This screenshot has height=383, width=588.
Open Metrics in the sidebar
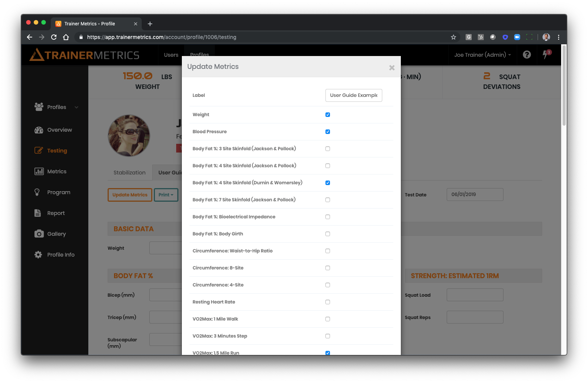point(50,171)
